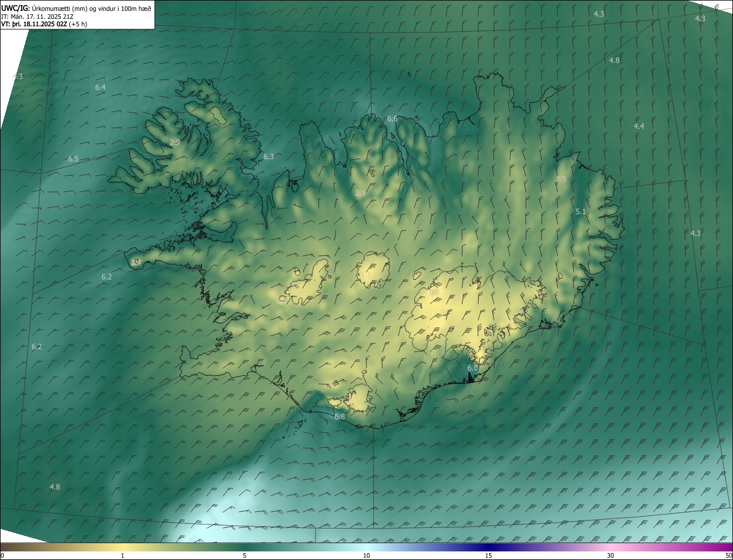This screenshot has height=560, width=733.
Task: Click the "IT: Mán. 17. 11. 2025 21Z" line
Action: coord(37,17)
